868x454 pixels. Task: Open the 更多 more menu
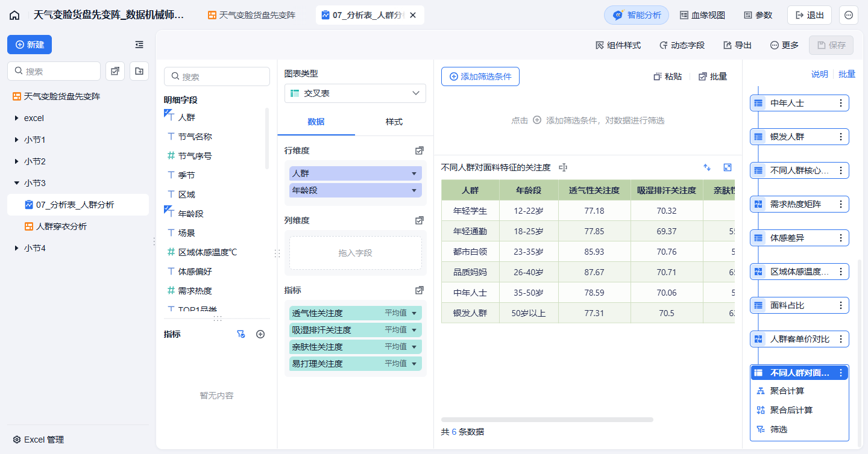[x=784, y=45]
